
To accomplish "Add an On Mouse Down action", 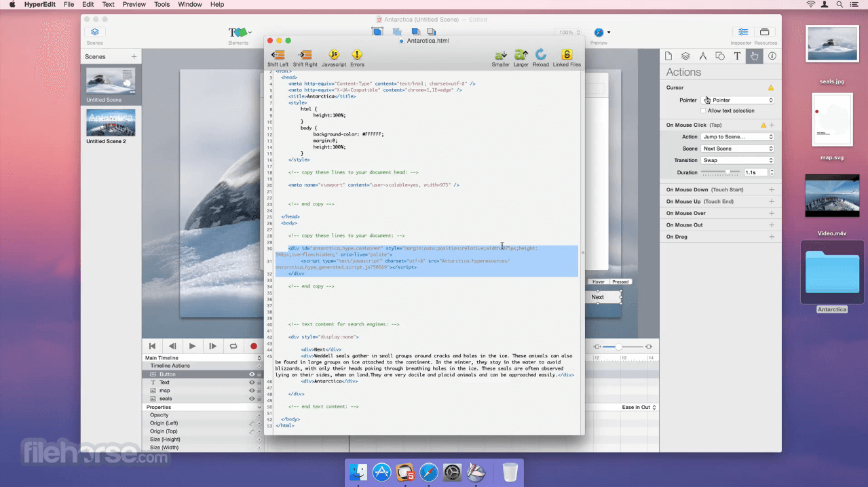I will click(x=772, y=190).
